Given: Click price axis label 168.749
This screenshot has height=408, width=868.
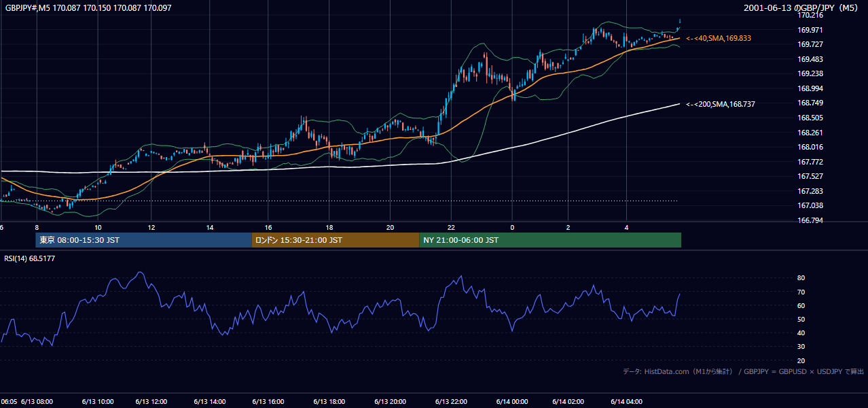Looking at the screenshot, I should coord(810,103).
